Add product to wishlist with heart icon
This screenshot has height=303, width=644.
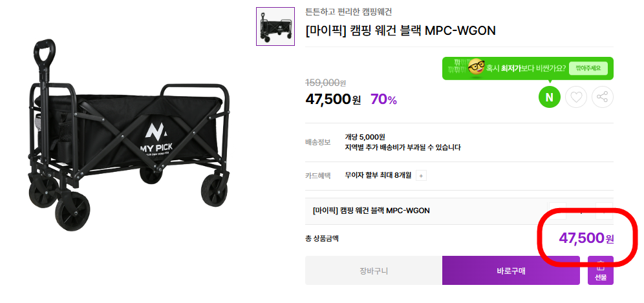pyautogui.click(x=575, y=98)
